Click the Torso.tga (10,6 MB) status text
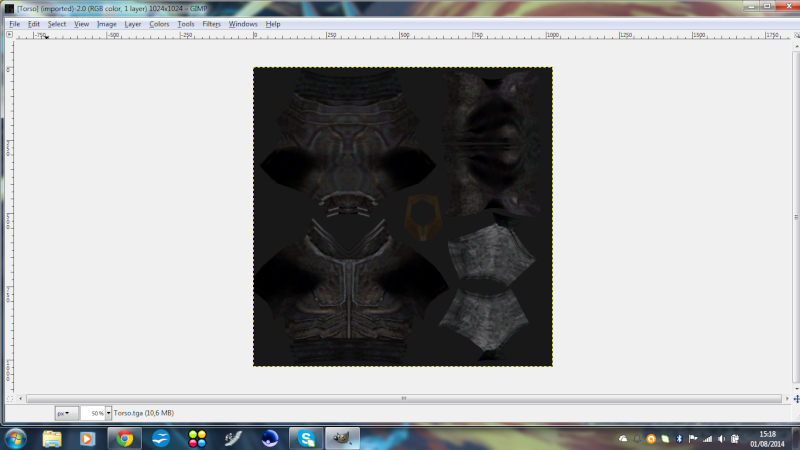The height and width of the screenshot is (450, 800). click(143, 413)
